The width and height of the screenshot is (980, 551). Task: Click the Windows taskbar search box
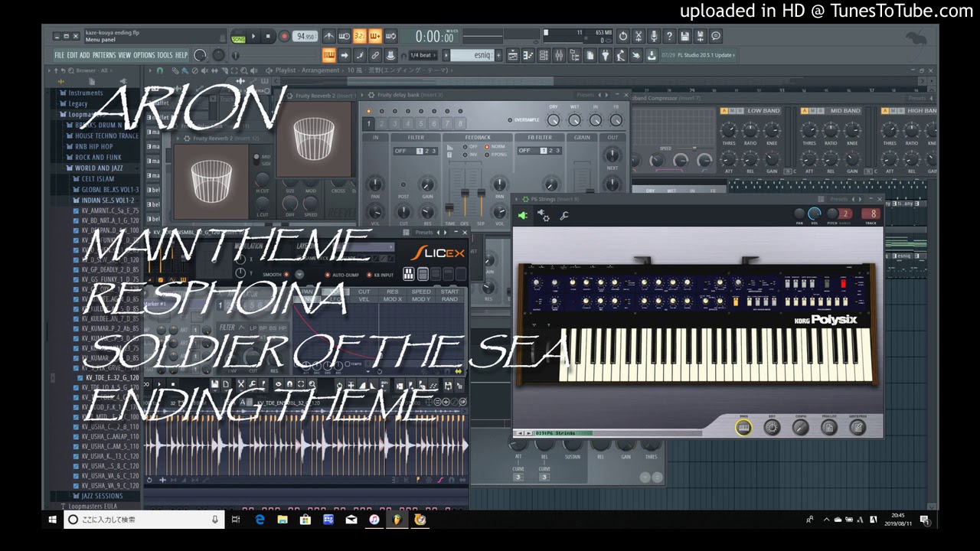(x=143, y=520)
